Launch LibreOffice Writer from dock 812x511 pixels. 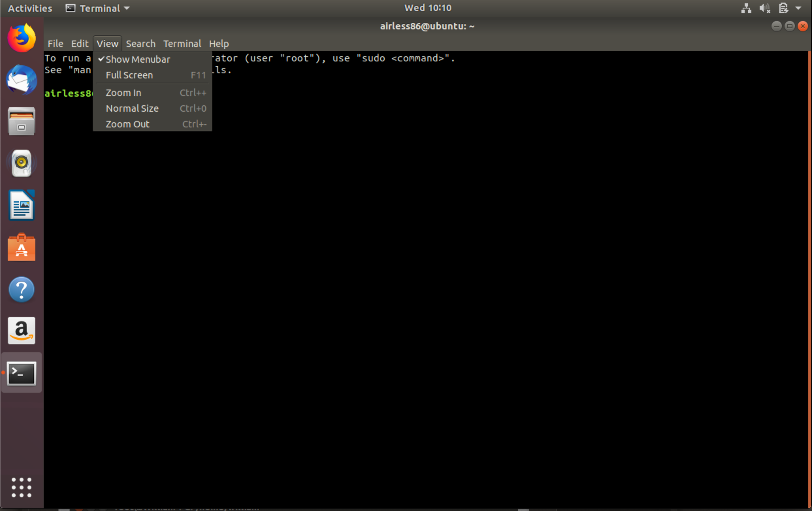(22, 205)
